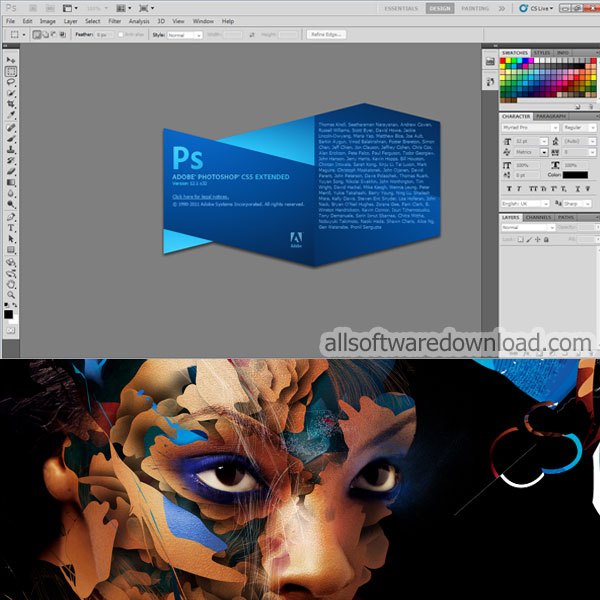
Task: Select the Horizontal Type tool
Action: pyautogui.click(x=11, y=228)
